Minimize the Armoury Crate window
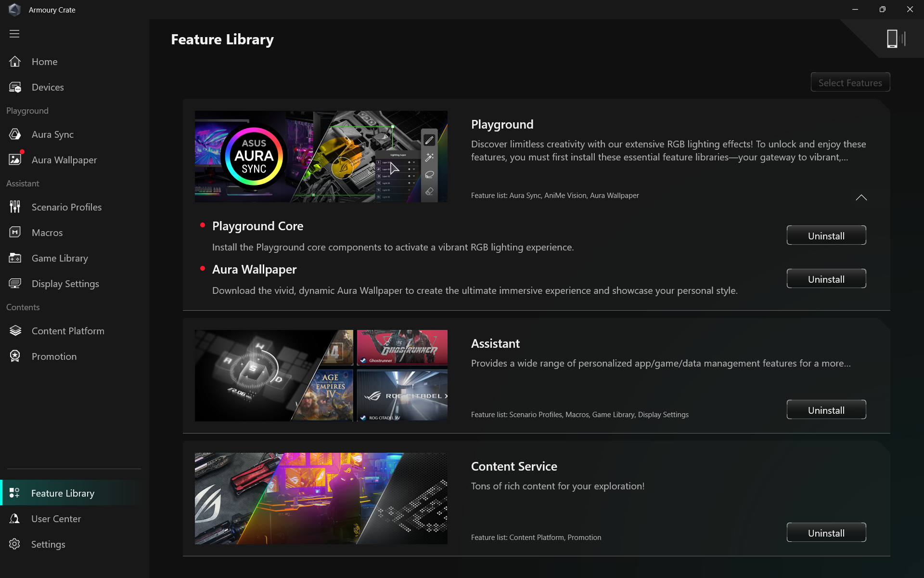The height and width of the screenshot is (578, 924). [x=855, y=10]
